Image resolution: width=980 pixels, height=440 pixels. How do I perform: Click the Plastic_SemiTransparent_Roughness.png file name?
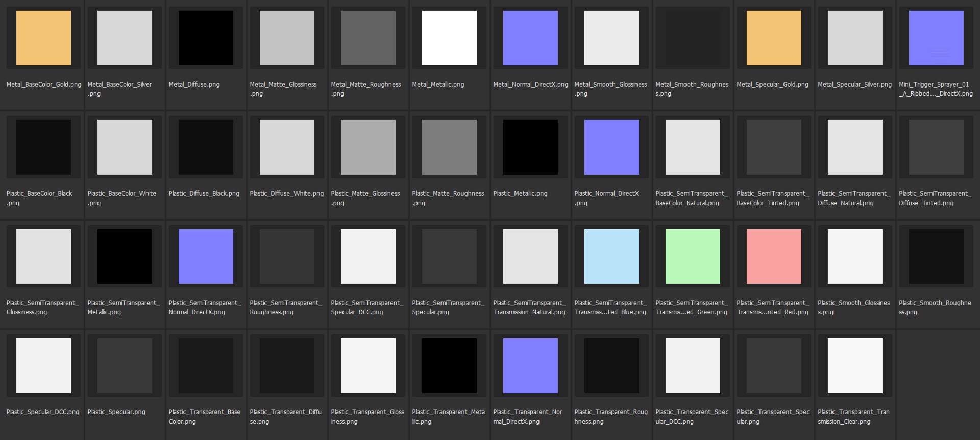point(286,307)
